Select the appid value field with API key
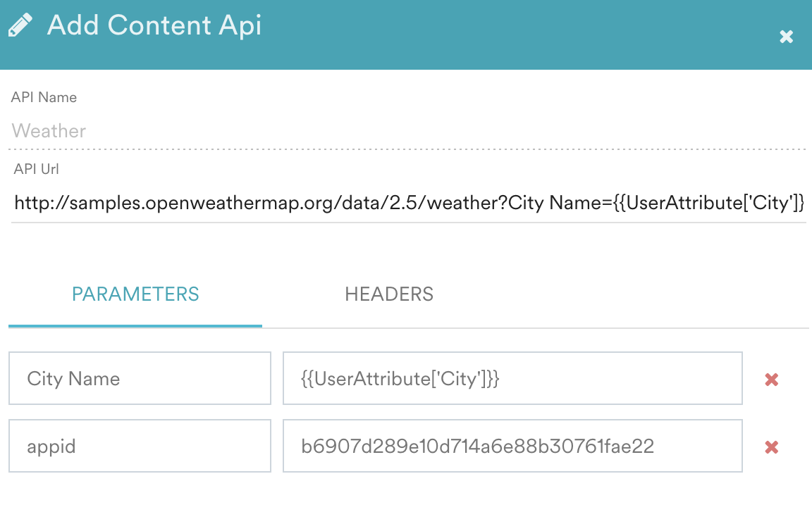The width and height of the screenshot is (812, 512). tap(512, 446)
